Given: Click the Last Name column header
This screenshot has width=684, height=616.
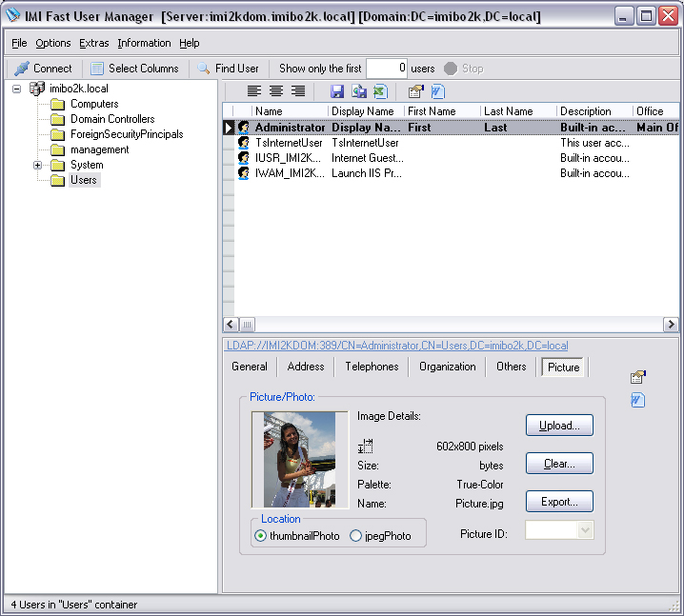Looking at the screenshot, I should (518, 111).
